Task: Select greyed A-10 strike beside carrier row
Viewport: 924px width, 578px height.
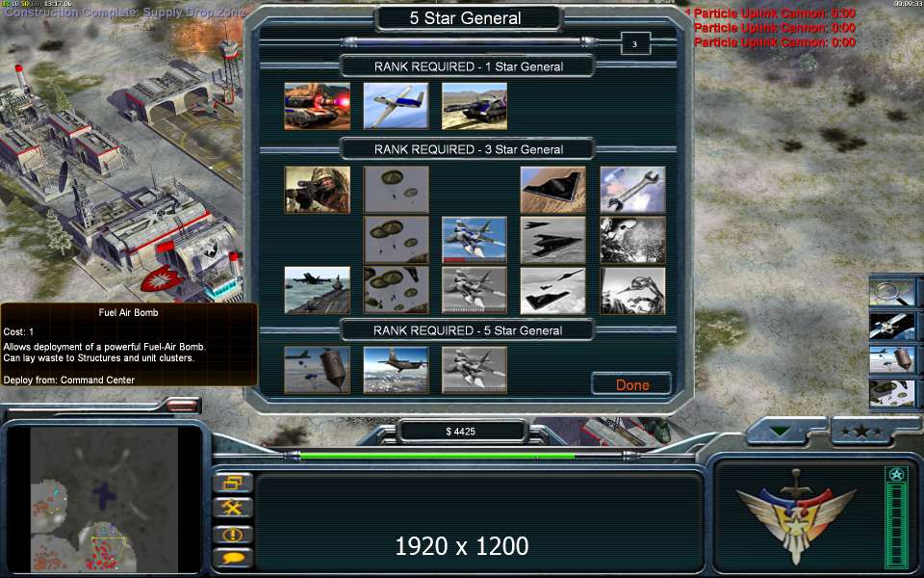Action: point(475,290)
